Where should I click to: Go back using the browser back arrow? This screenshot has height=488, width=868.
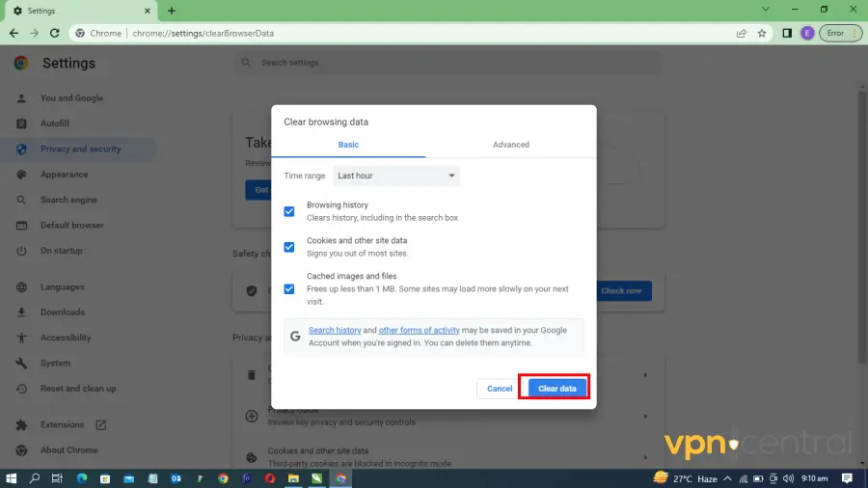click(14, 33)
